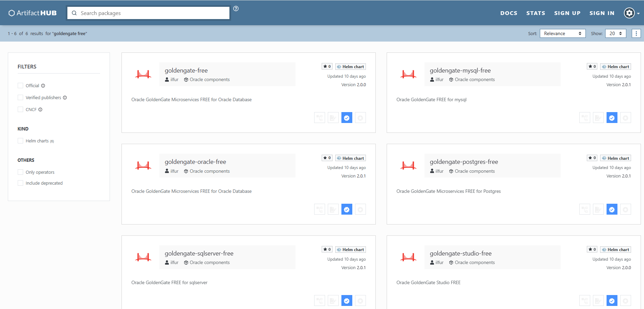Image resolution: width=644 pixels, height=309 pixels.
Task: Click signed badge on goldengate-free card
Action: (x=333, y=118)
